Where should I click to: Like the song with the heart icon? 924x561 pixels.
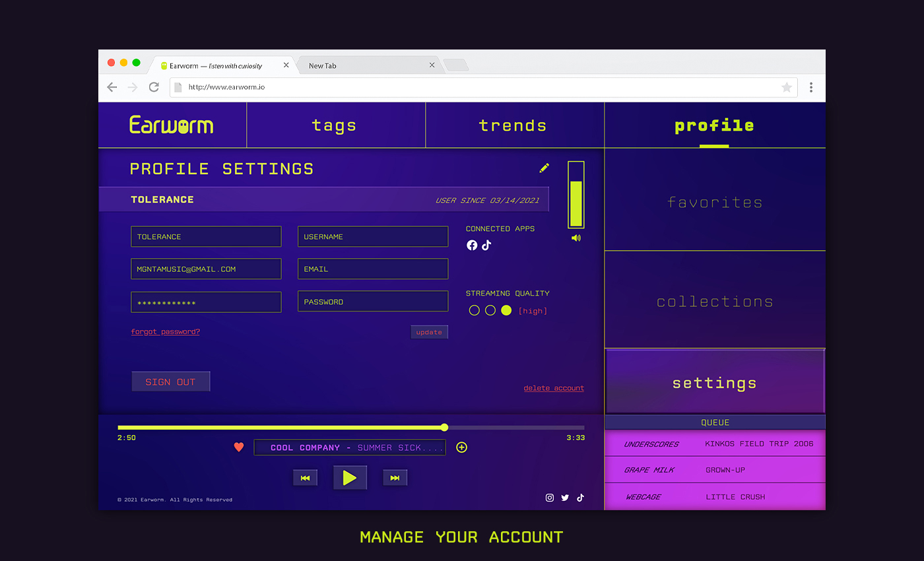[x=239, y=447]
